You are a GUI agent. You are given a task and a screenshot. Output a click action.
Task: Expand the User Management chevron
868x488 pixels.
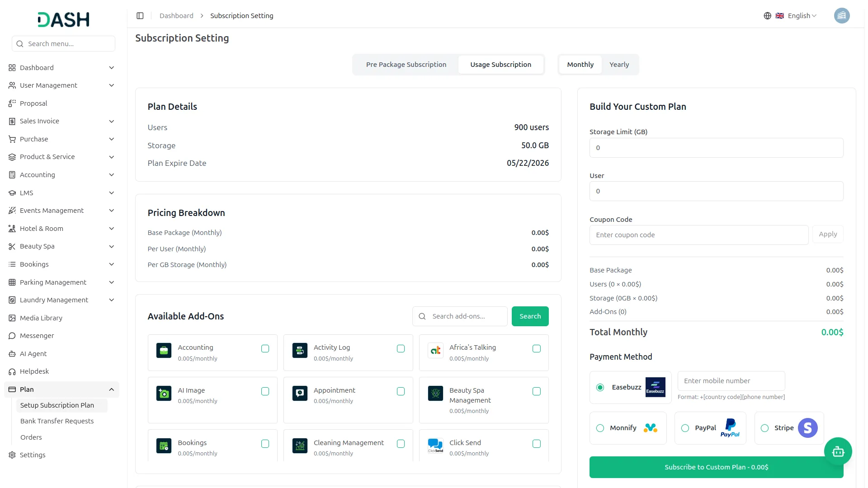[x=111, y=85]
